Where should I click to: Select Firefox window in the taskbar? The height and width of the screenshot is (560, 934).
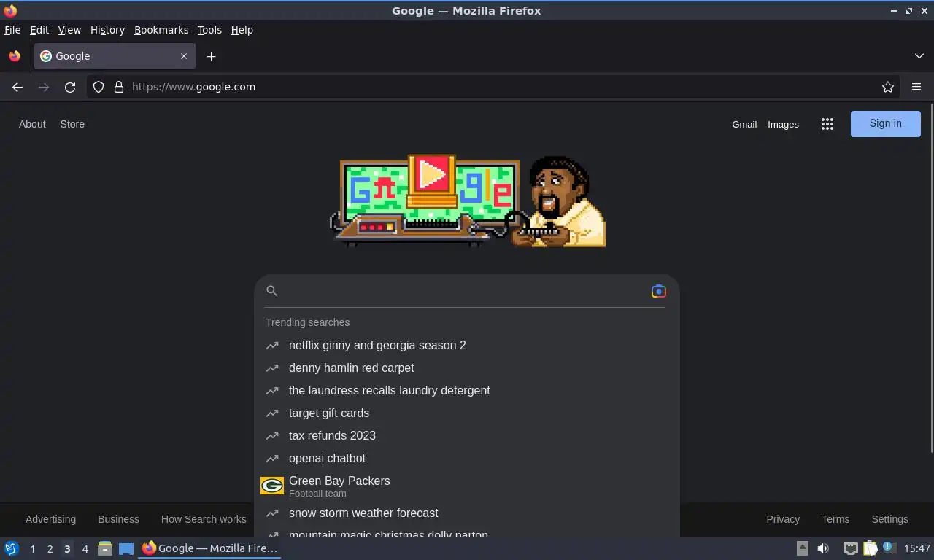pos(210,548)
